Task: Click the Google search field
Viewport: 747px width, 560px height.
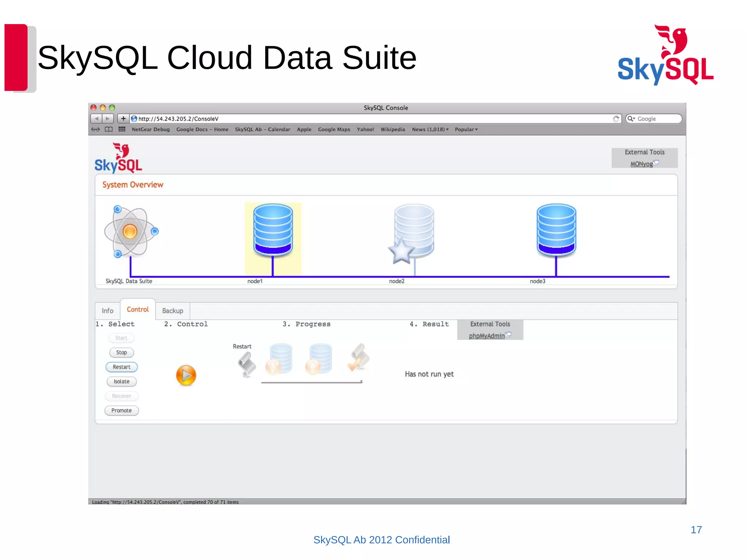Action: (x=654, y=119)
